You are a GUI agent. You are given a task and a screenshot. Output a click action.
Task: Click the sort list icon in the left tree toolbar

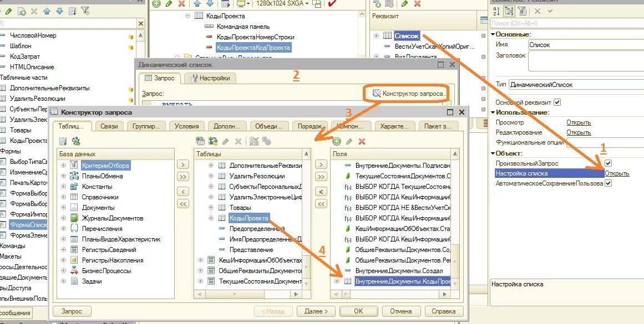(72, 11)
